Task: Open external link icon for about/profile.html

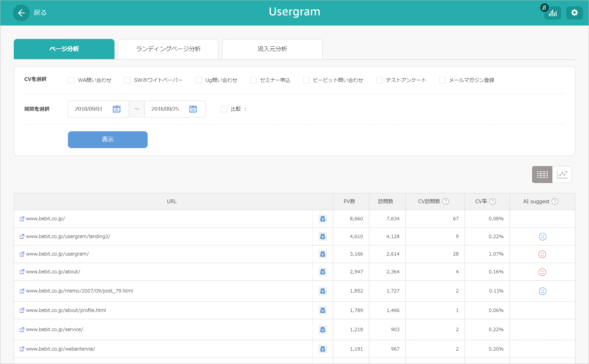Action: (22, 310)
